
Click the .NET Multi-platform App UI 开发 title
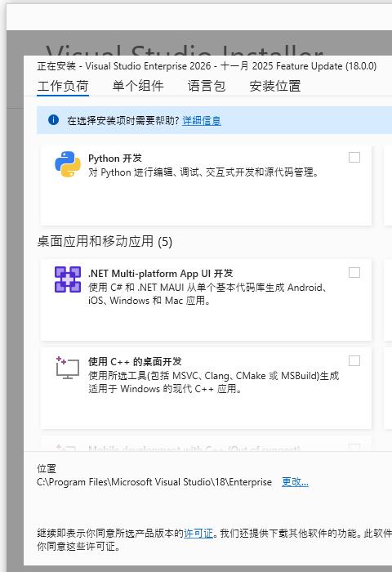[160, 273]
